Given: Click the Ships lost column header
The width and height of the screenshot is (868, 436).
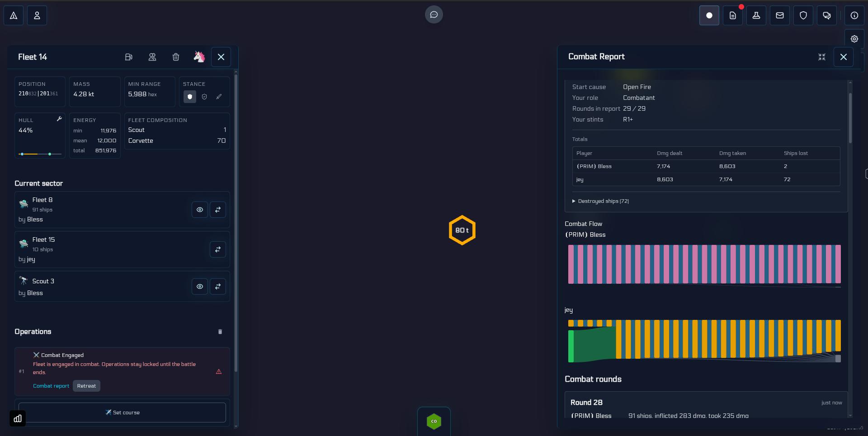Looking at the screenshot, I should pos(796,153).
